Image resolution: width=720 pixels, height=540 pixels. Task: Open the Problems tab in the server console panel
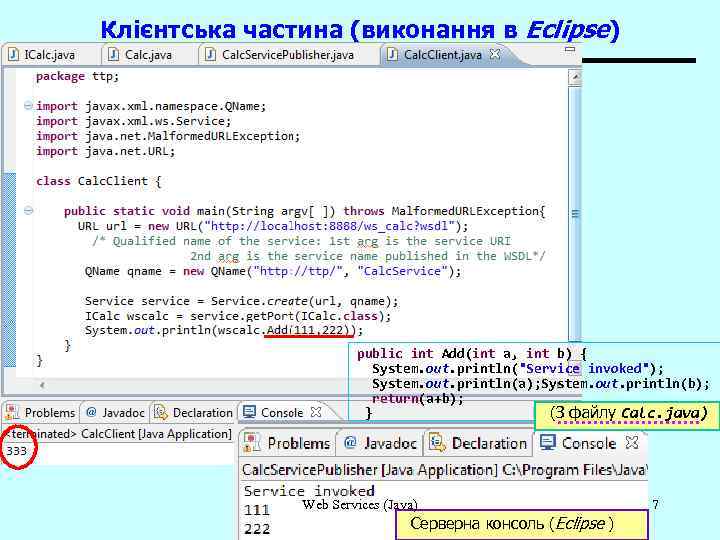(x=287, y=443)
